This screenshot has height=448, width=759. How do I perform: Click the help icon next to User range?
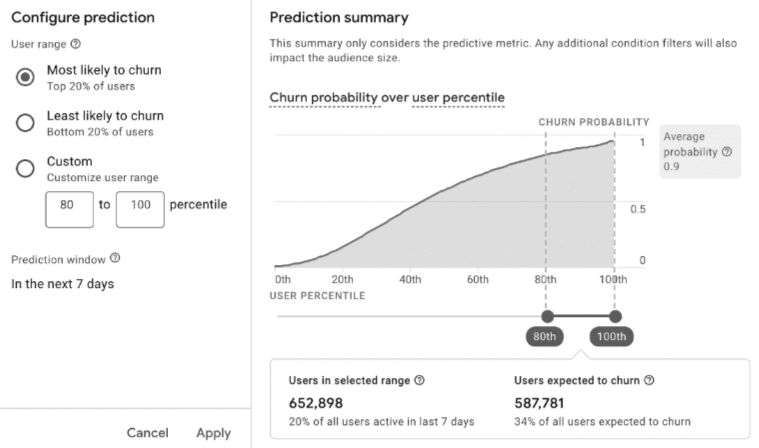75,45
